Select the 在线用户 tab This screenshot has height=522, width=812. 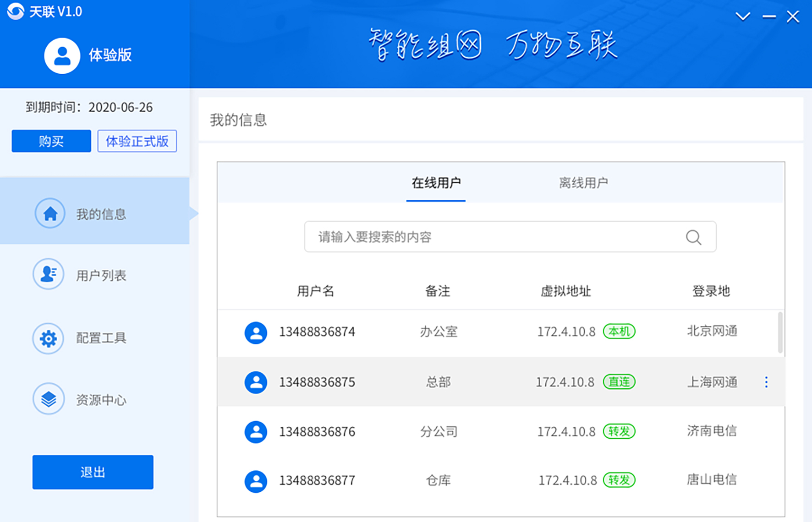pyautogui.click(x=436, y=183)
